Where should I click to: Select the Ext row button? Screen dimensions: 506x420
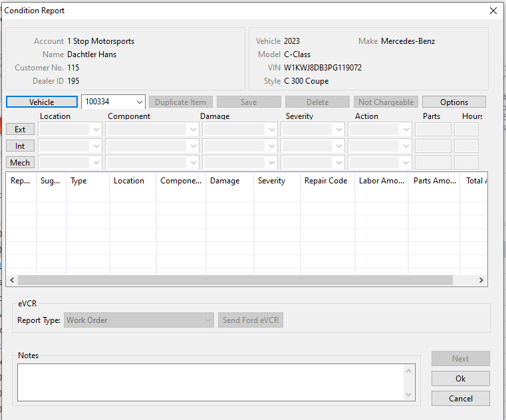click(20, 130)
